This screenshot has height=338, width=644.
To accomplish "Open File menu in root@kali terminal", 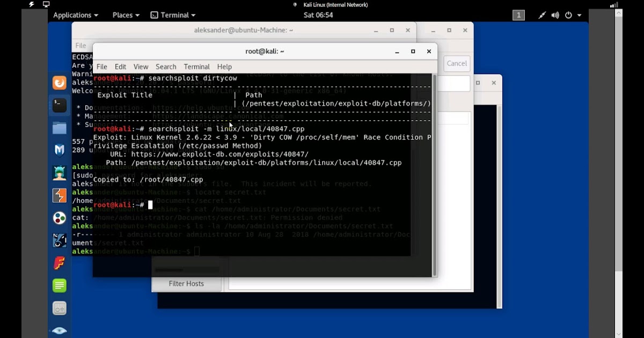I will (101, 67).
